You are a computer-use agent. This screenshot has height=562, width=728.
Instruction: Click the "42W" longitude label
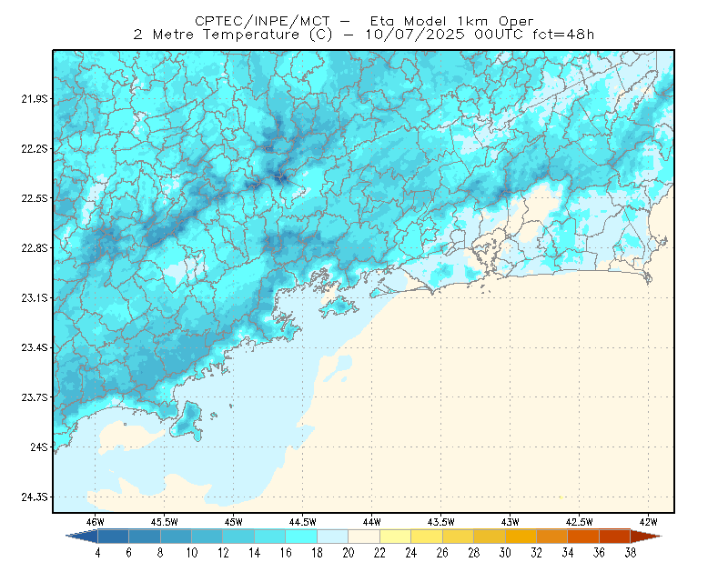[649, 522]
